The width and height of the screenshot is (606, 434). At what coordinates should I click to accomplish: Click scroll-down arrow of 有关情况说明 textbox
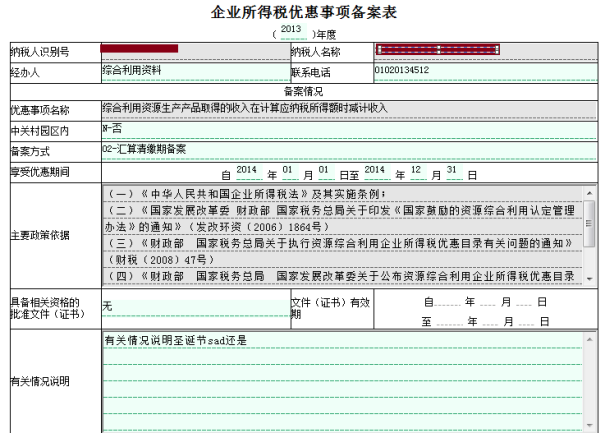pos(590,425)
